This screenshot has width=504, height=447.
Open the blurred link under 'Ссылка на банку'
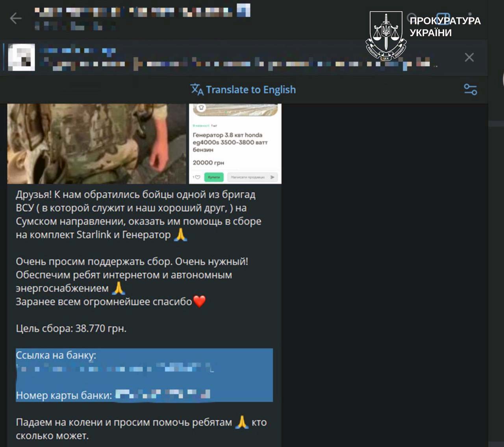115,369
